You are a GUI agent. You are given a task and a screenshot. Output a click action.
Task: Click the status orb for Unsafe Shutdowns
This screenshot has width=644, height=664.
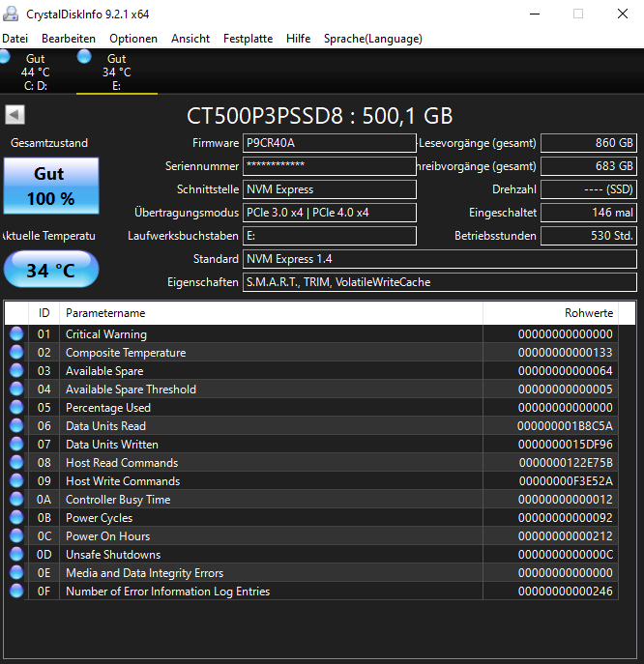pos(16,554)
